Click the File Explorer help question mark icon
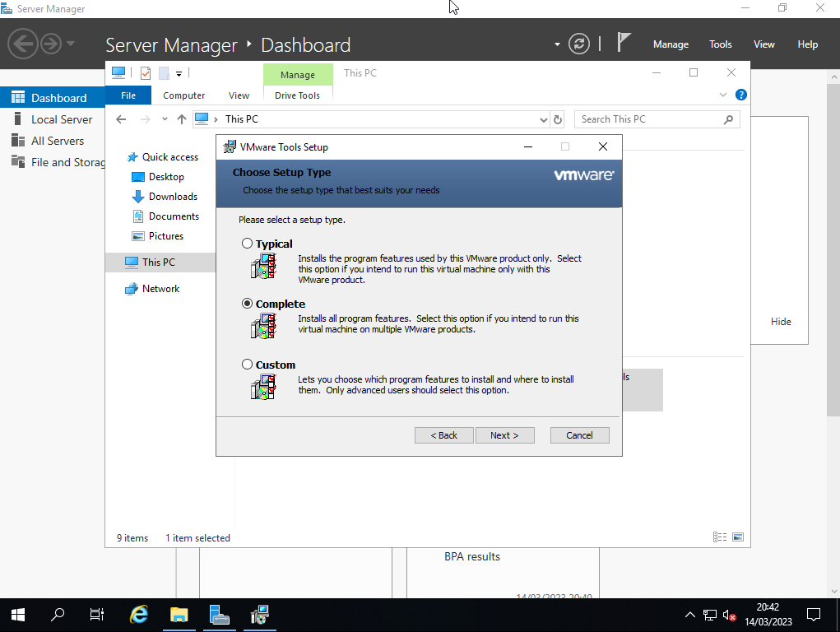The width and height of the screenshot is (840, 632). coord(740,95)
